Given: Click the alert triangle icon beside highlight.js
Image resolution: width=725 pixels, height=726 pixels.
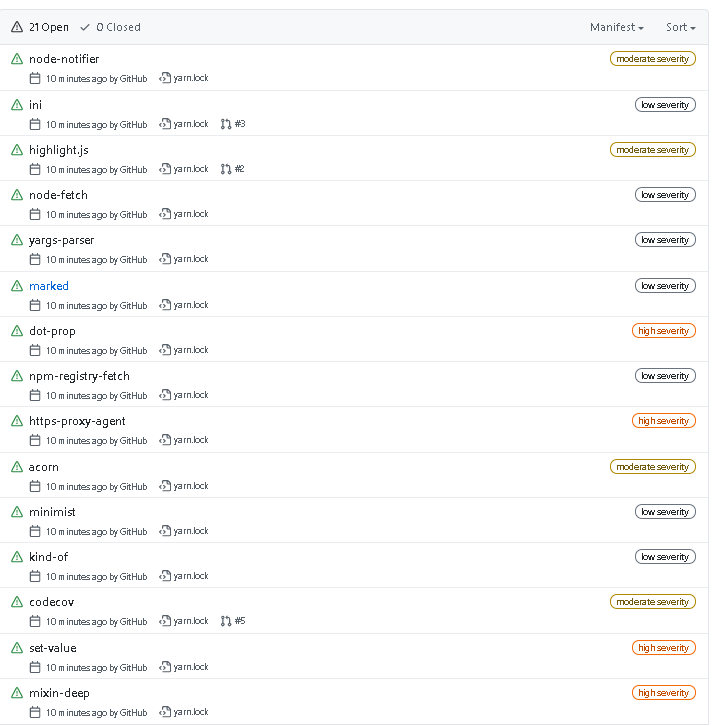Looking at the screenshot, I should (17, 150).
